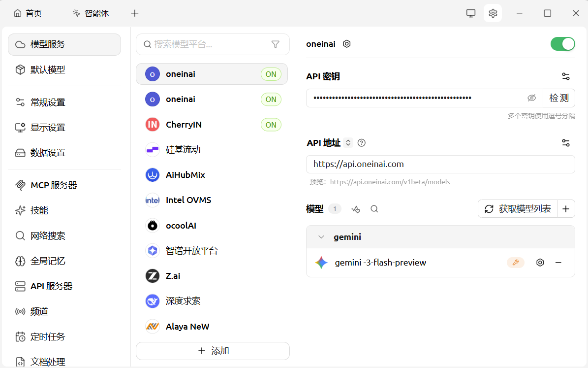The width and height of the screenshot is (588, 368).
Task: Open API 服务器 settings
Action: (x=64, y=286)
